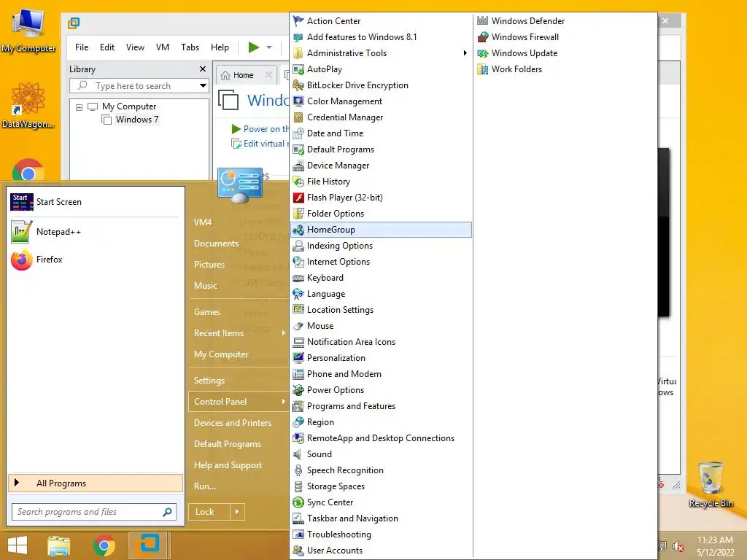Click the Flash Player red icon
This screenshot has width=747, height=560.
pyautogui.click(x=298, y=198)
